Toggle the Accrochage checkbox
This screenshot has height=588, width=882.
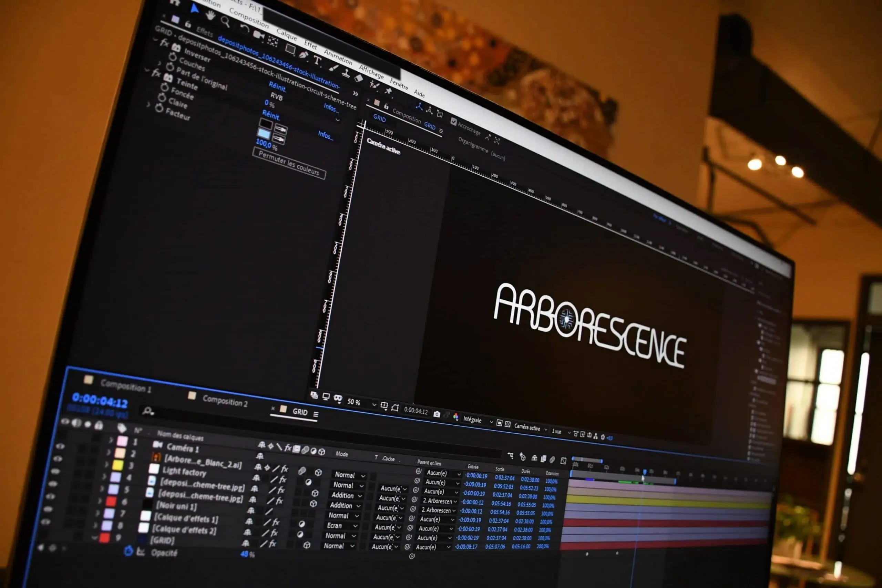453,122
